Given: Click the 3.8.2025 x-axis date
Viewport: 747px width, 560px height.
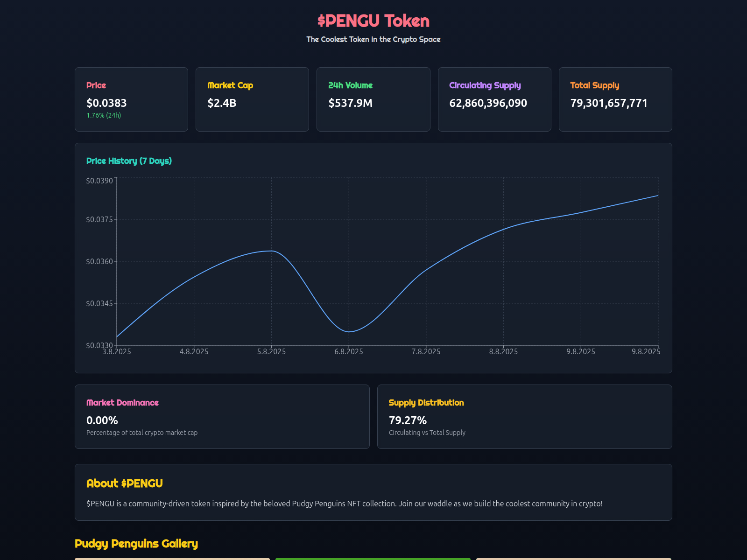Looking at the screenshot, I should point(117,351).
